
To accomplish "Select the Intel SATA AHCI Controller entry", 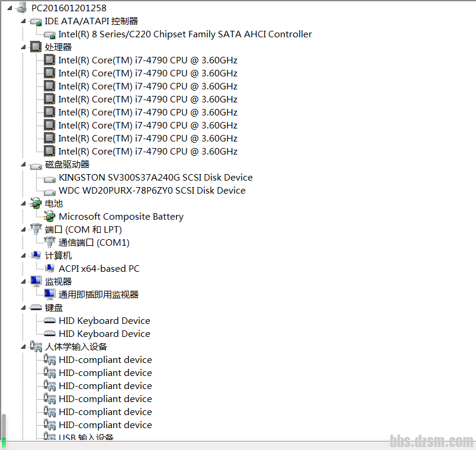I will click(x=185, y=34).
